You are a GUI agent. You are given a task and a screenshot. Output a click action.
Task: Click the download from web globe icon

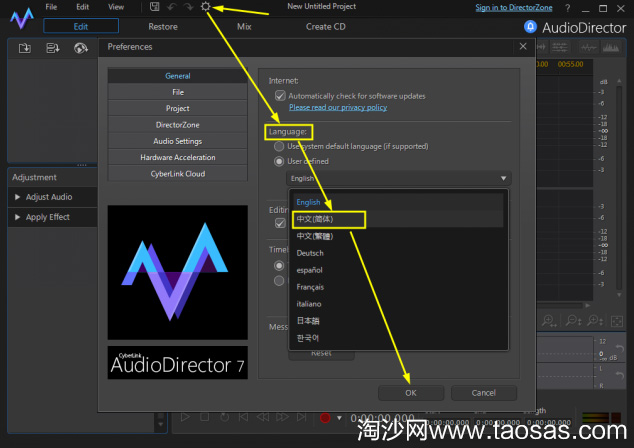click(x=81, y=49)
